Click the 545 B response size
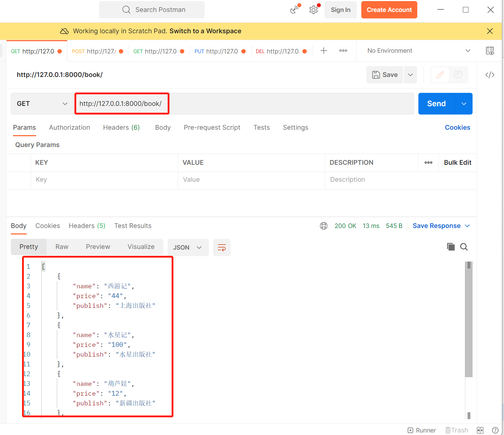The width and height of the screenshot is (504, 435). click(x=394, y=226)
